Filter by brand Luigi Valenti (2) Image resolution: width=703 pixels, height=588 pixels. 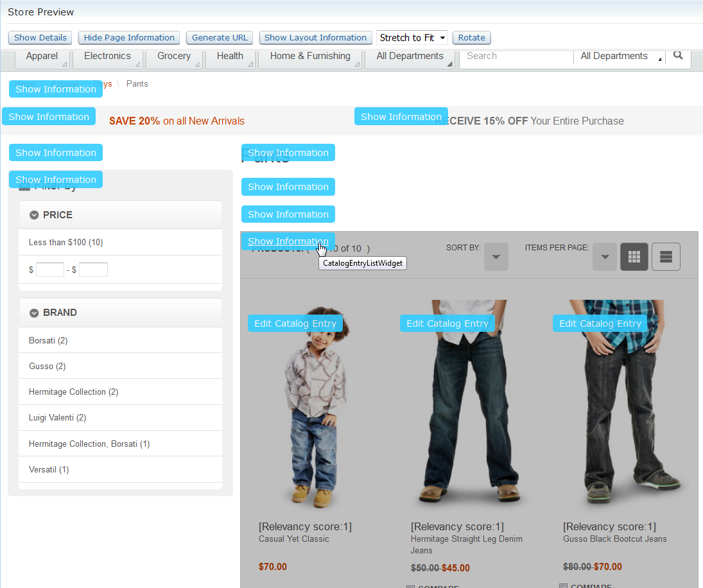tap(57, 418)
